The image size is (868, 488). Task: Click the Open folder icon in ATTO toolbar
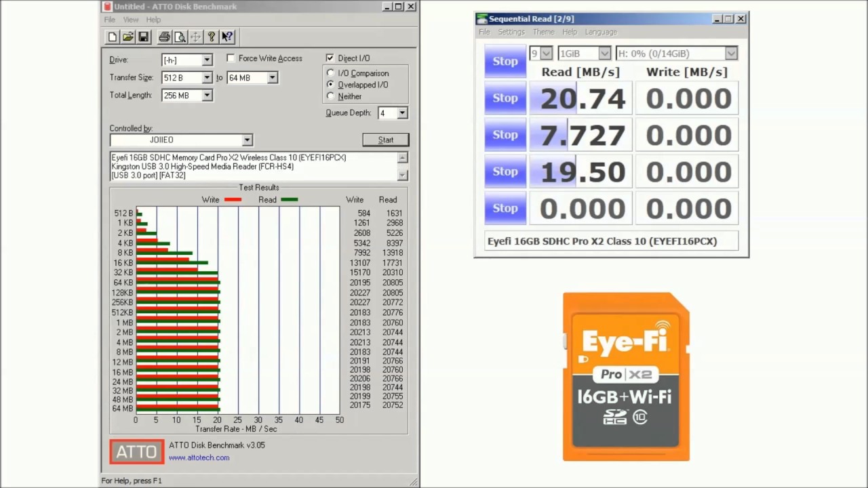(x=127, y=37)
